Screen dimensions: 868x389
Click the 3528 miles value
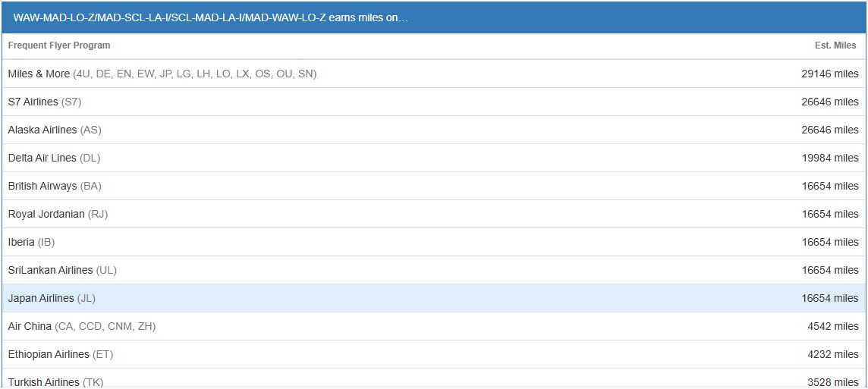coord(832,382)
